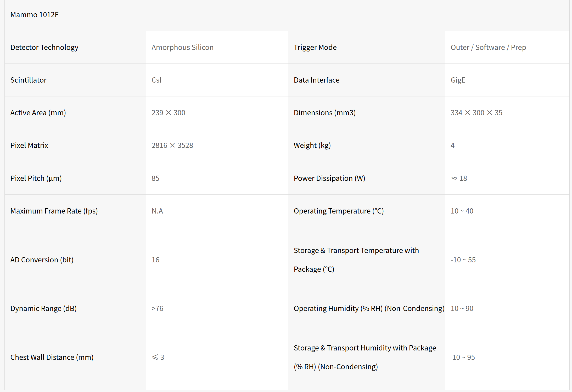Select the Active Area (mm) label
Viewport: 572px width, 392px height.
[38, 113]
